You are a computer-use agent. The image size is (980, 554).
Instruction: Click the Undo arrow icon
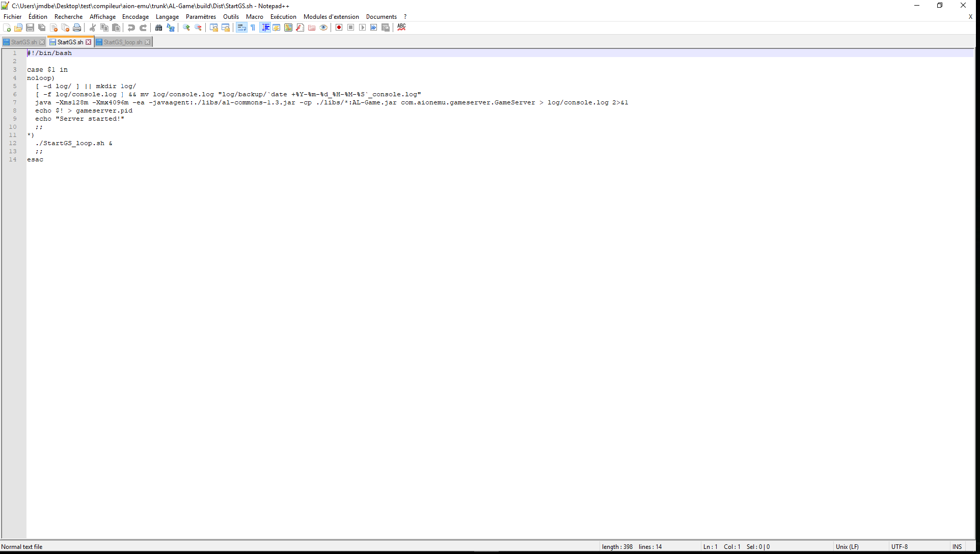[x=131, y=27]
